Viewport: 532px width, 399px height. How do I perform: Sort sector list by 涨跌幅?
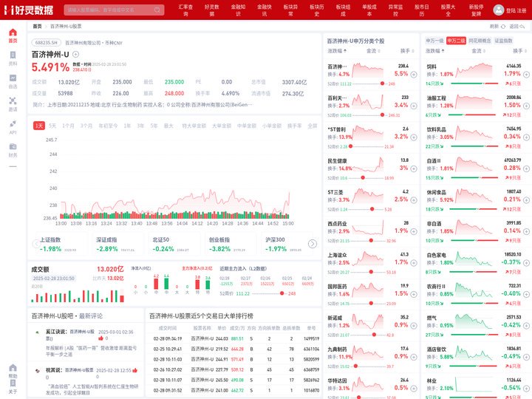click(435, 51)
